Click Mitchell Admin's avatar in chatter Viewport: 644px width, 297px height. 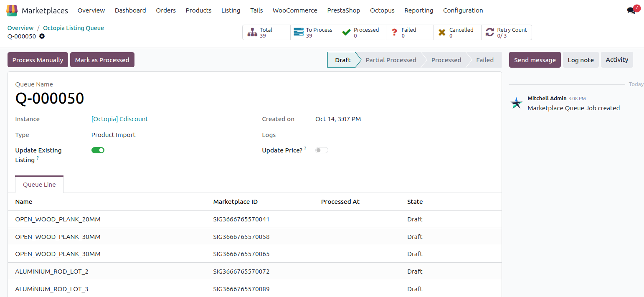[x=517, y=103]
